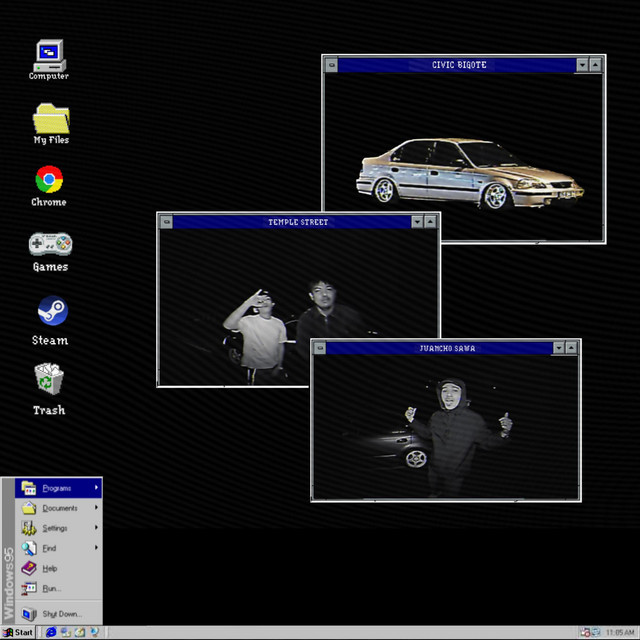Screen dimensions: 640x640
Task: Open control menu of Juancho Sawa window
Action: pos(321,348)
